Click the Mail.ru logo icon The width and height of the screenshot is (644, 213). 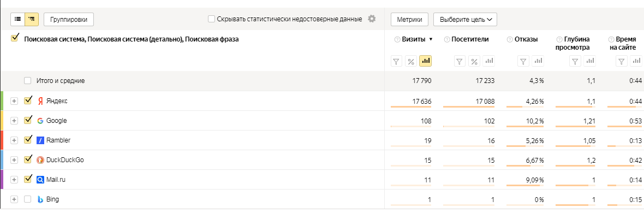[x=40, y=179]
